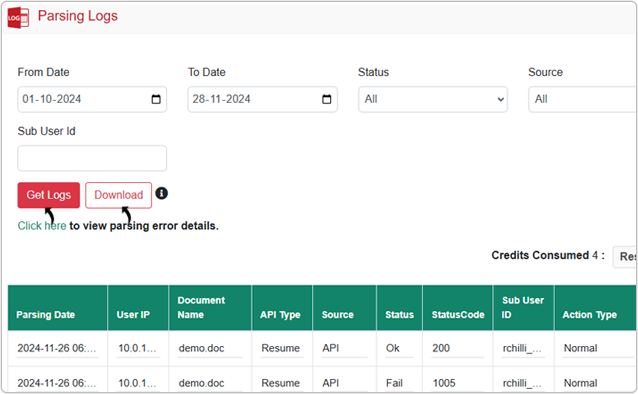Click the info icon beside Download
Image resolution: width=638 pixels, height=394 pixels.
[162, 193]
